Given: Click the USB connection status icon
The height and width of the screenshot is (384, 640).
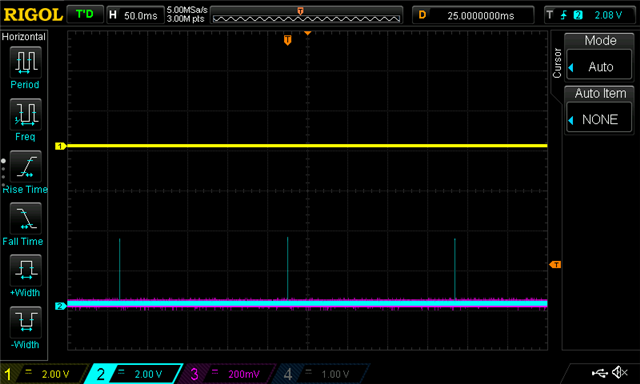Looking at the screenshot, I should click(x=599, y=373).
